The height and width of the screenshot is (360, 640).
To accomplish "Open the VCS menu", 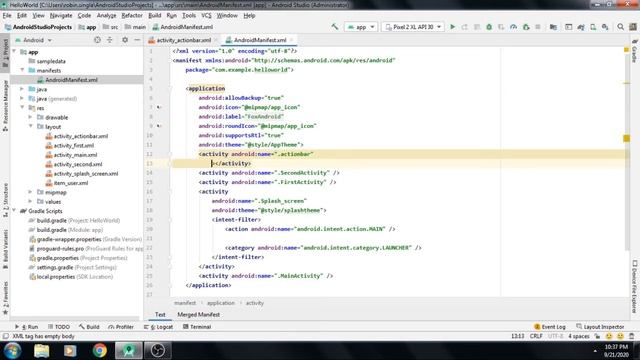I will click(206, 16).
